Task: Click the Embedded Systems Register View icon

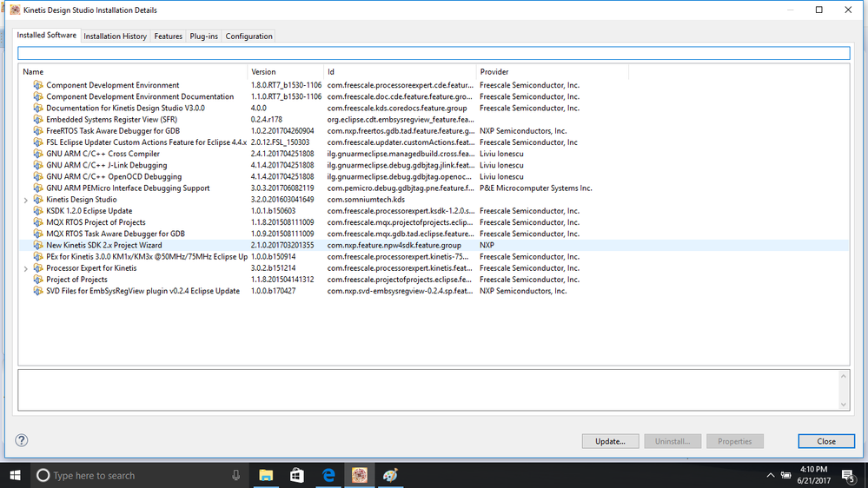Action: [37, 120]
